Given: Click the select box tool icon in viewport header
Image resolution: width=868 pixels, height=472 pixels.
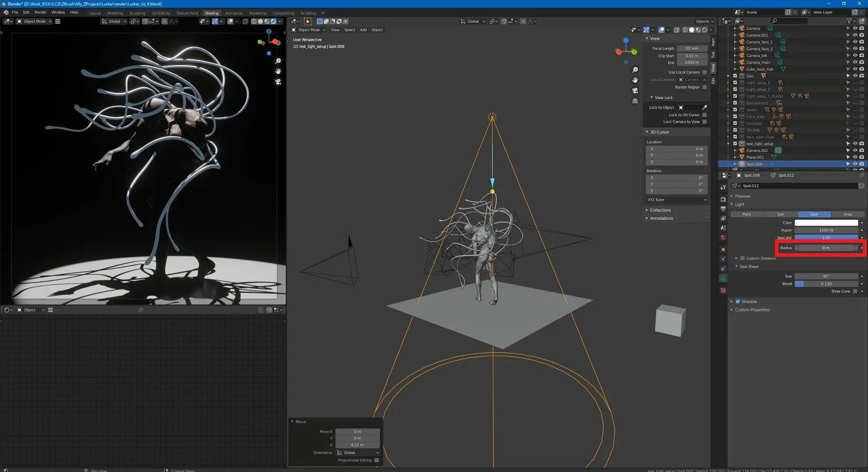Looking at the screenshot, I should point(307,21).
